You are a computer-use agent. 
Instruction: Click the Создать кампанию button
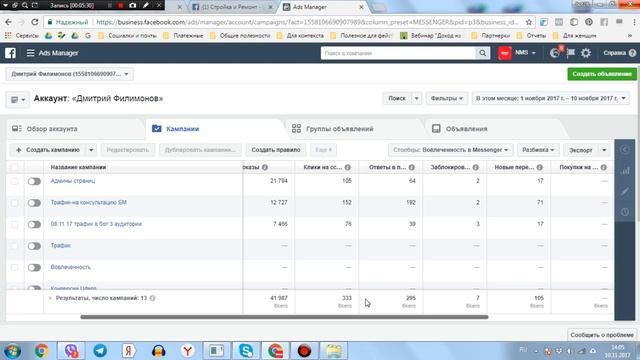pyautogui.click(x=48, y=150)
